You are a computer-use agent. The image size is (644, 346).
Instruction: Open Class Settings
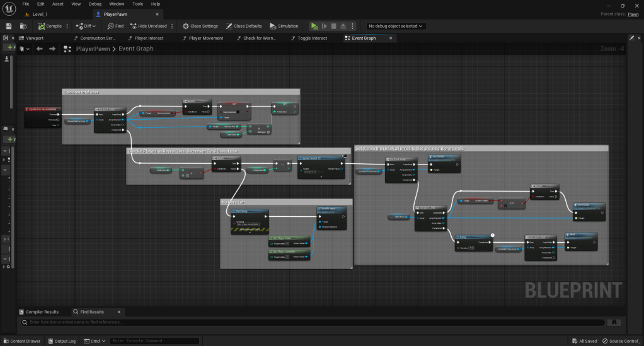tap(200, 26)
